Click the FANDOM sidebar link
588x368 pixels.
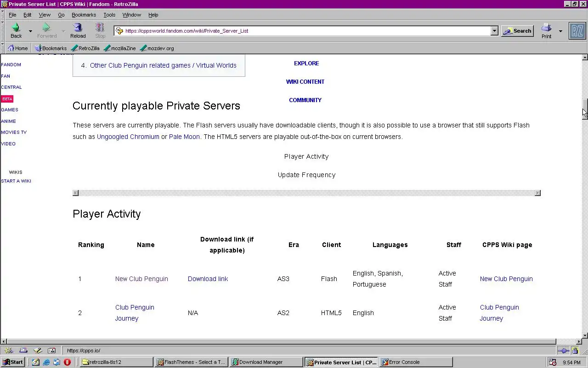(x=11, y=65)
